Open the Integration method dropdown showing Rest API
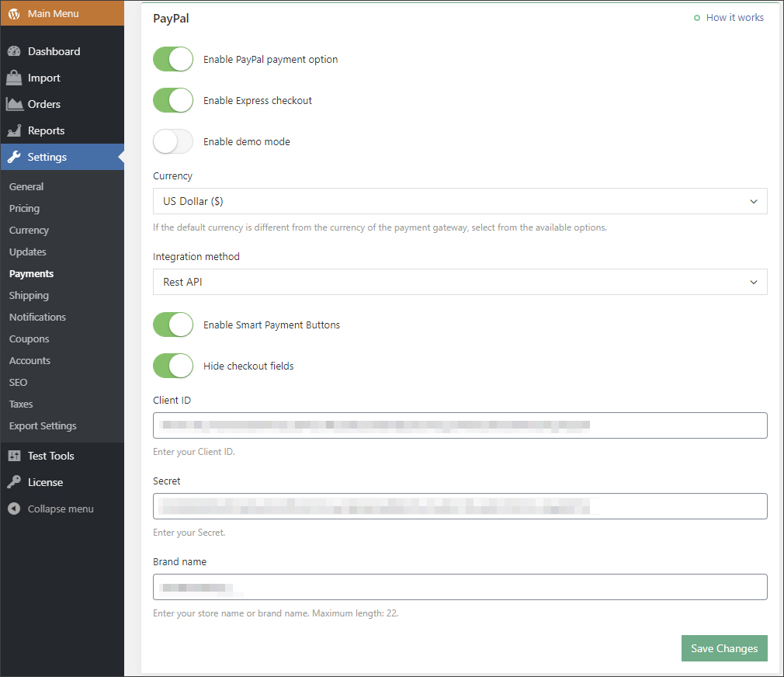Viewport: 784px width, 677px height. 460,282
